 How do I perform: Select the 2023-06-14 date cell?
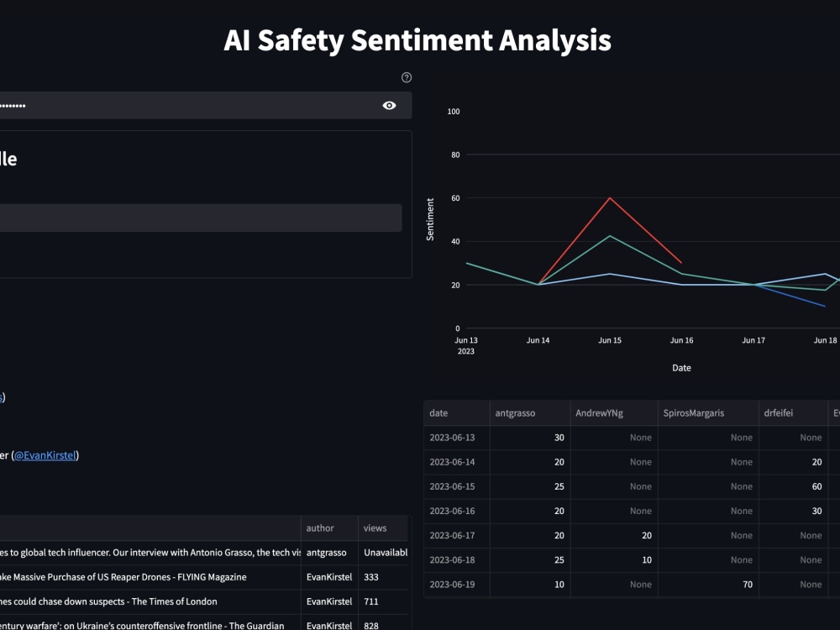click(x=456, y=462)
